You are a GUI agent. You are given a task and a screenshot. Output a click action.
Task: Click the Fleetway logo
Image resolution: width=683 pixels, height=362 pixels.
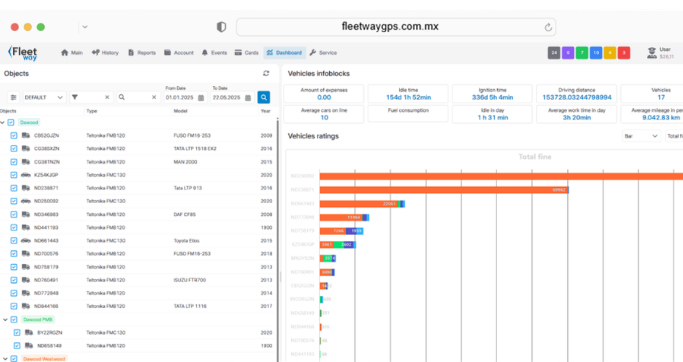(23, 53)
